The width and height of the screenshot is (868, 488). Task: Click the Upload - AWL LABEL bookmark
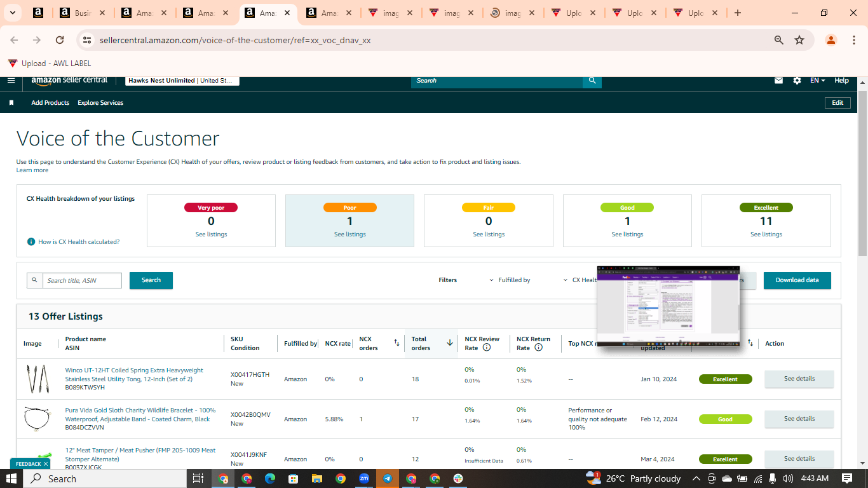pyautogui.click(x=50, y=63)
